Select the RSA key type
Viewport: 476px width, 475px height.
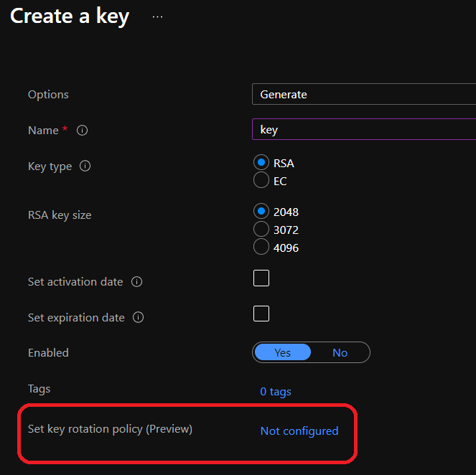[x=261, y=162]
